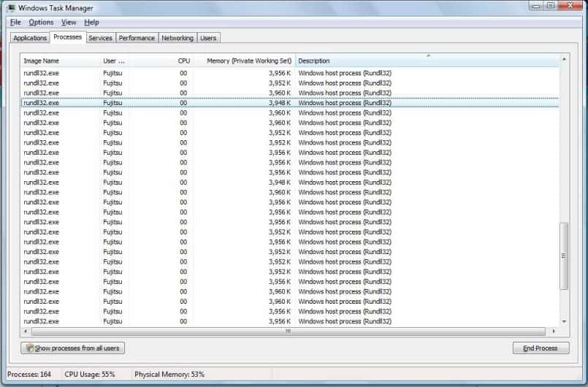Open the Options menu

click(41, 23)
